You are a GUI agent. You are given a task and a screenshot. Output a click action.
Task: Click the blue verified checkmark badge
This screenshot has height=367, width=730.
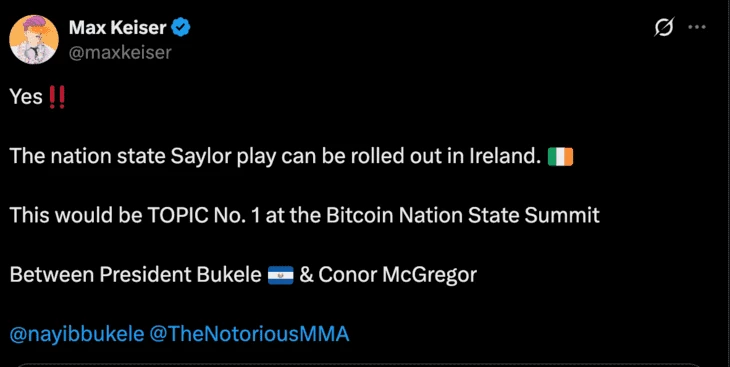tap(181, 28)
